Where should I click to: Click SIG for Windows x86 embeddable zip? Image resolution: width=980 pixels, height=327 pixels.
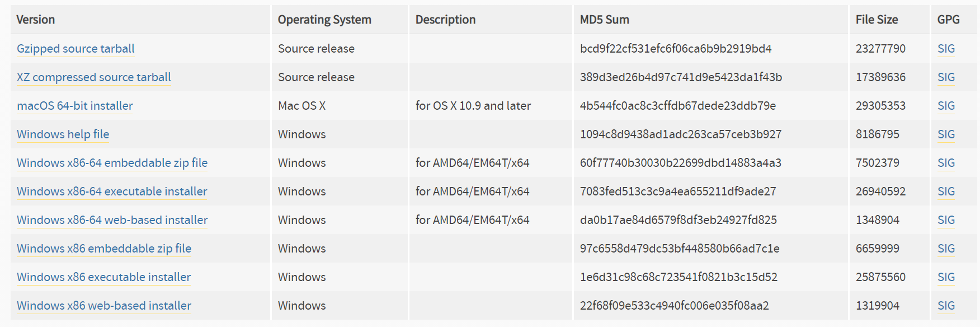(946, 249)
